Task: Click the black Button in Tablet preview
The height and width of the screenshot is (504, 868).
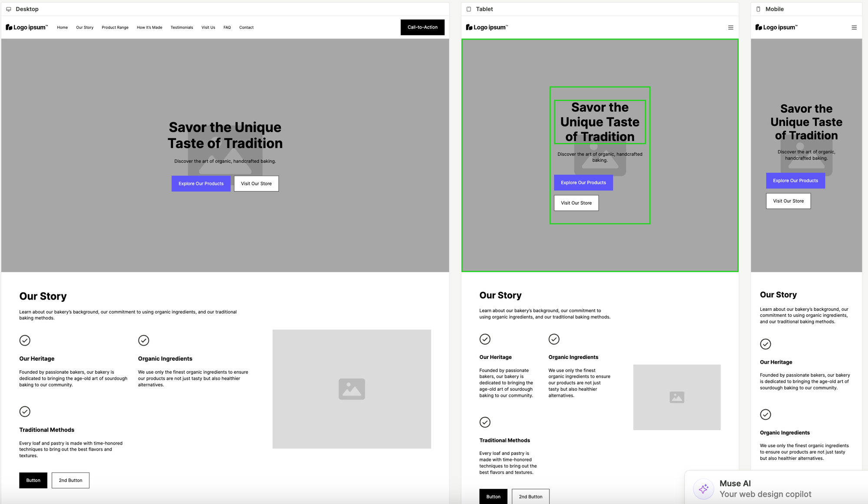Action: point(493,496)
